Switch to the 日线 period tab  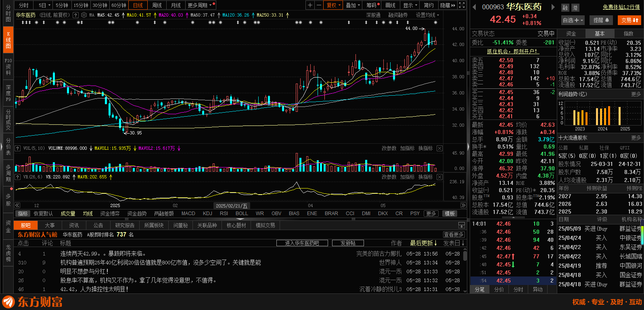138,5
